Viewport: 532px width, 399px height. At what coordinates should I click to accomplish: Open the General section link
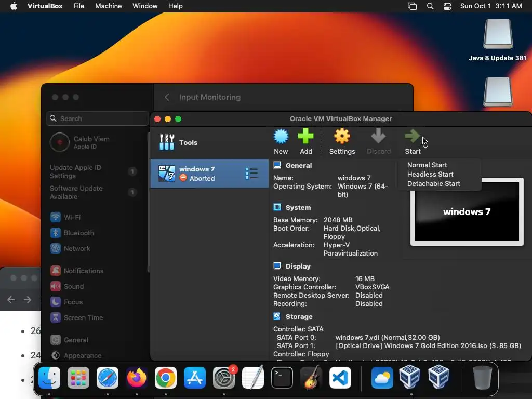point(299,165)
